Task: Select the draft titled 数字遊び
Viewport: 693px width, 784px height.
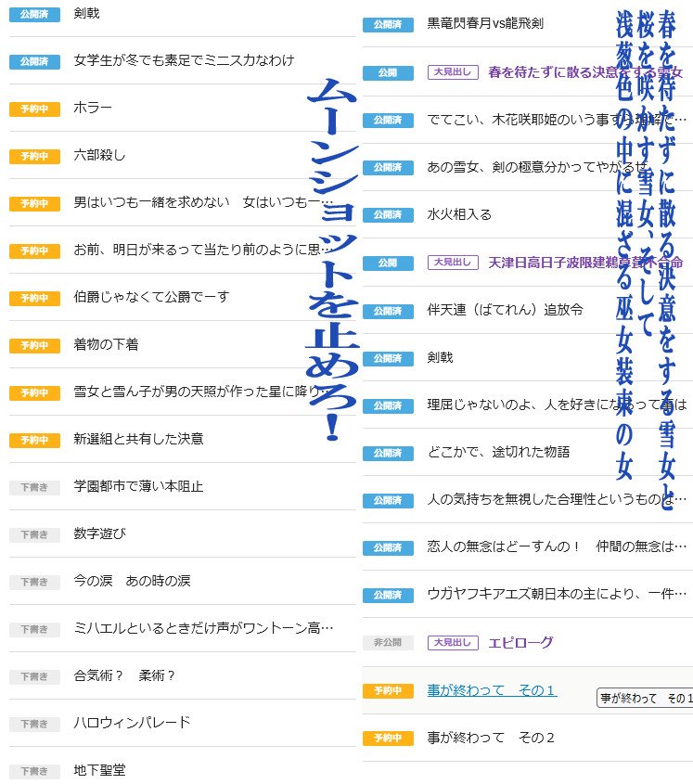Action: pos(99,533)
